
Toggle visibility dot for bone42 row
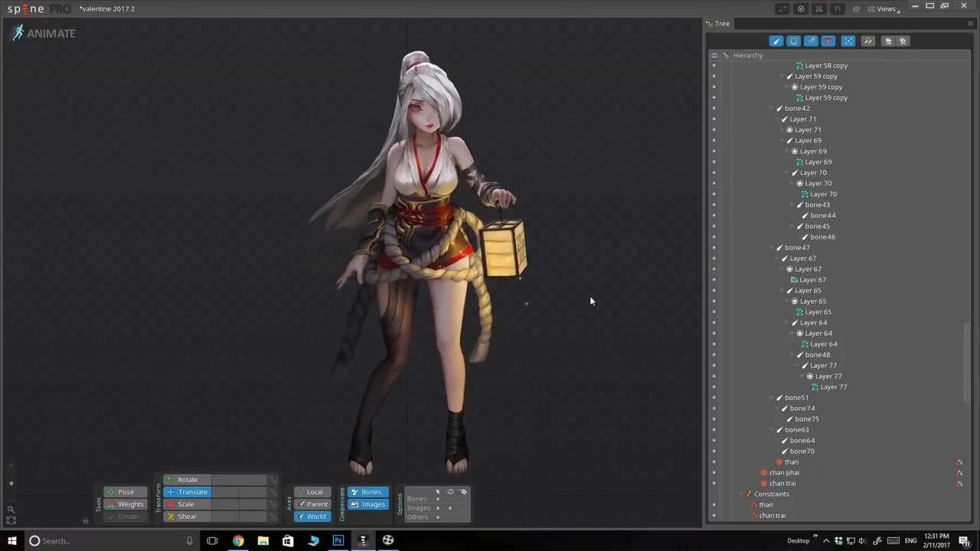pyautogui.click(x=714, y=109)
